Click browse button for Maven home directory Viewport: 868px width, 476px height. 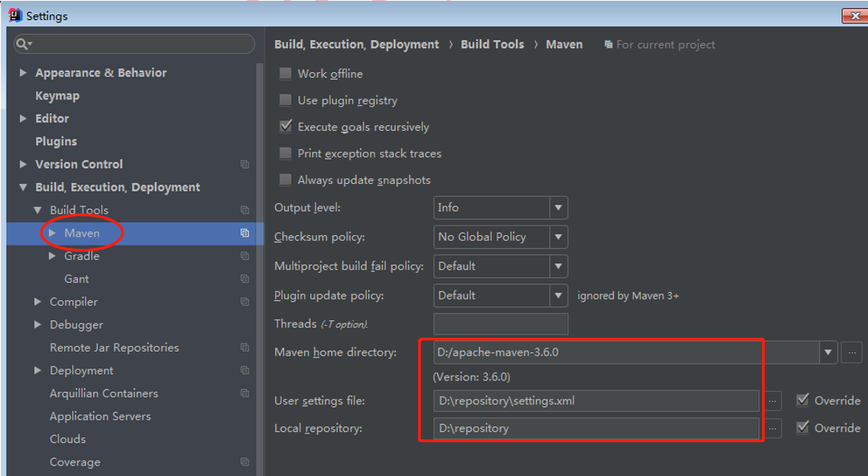[851, 352]
